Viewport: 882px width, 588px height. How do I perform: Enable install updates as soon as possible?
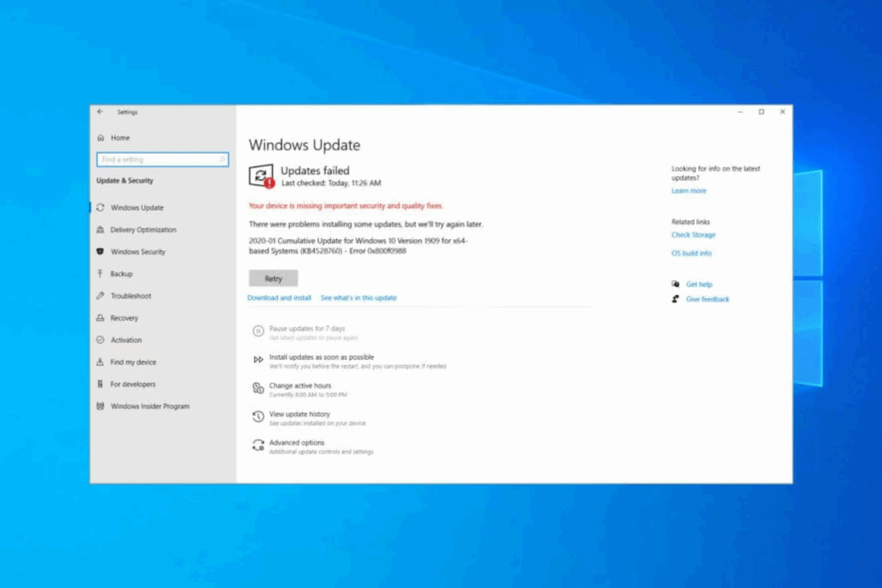pyautogui.click(x=322, y=357)
